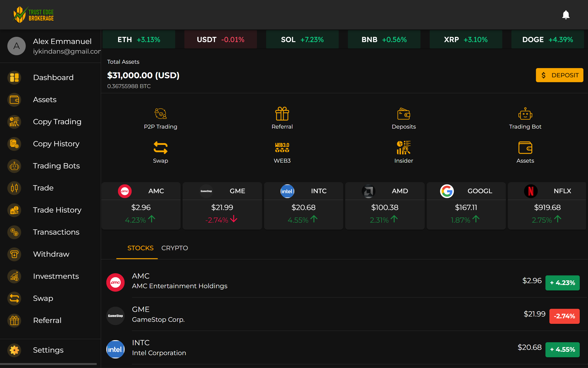Screen dimensions: 588x368
Task: Click Withdraw sidebar icon
Action: (14, 254)
